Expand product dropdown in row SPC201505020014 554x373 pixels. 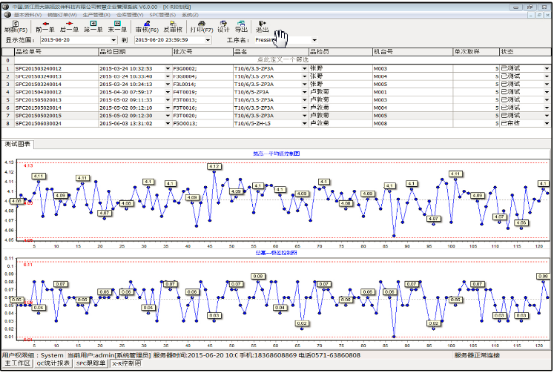304,108
